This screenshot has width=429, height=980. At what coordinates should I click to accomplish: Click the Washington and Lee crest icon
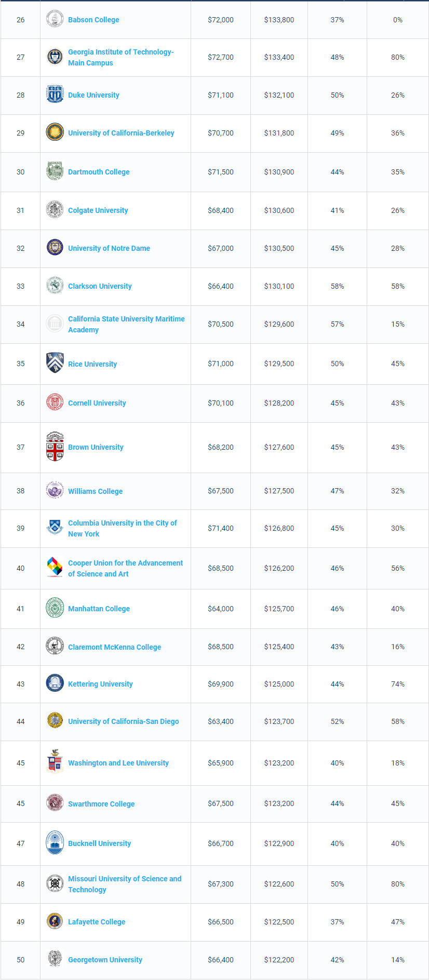pos(55,762)
